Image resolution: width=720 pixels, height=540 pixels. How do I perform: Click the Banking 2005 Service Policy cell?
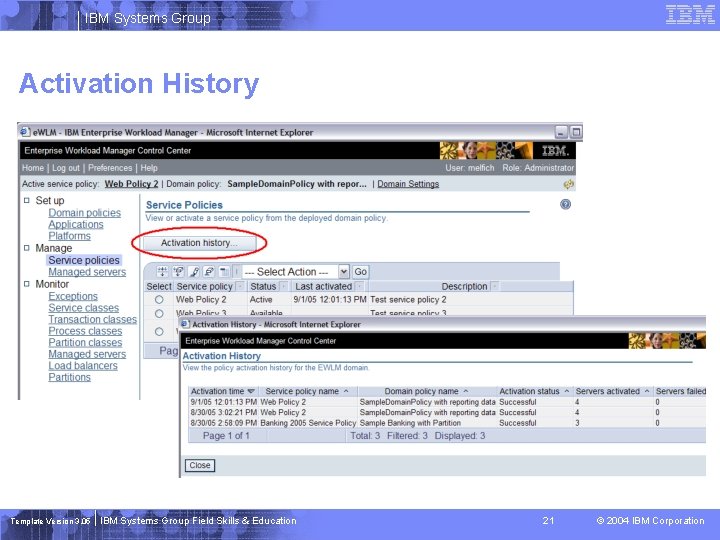click(308, 423)
